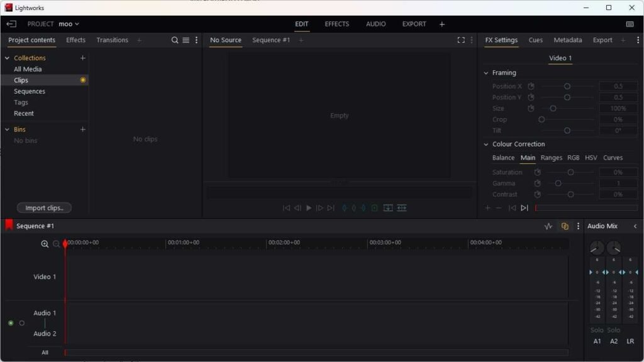Click the Mark In icon below the viewer
This screenshot has height=362, width=644.
344,207
